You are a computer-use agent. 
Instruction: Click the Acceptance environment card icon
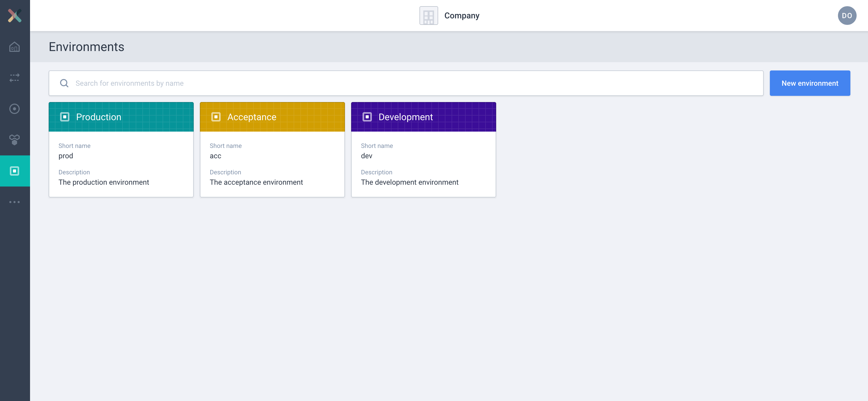tap(215, 117)
